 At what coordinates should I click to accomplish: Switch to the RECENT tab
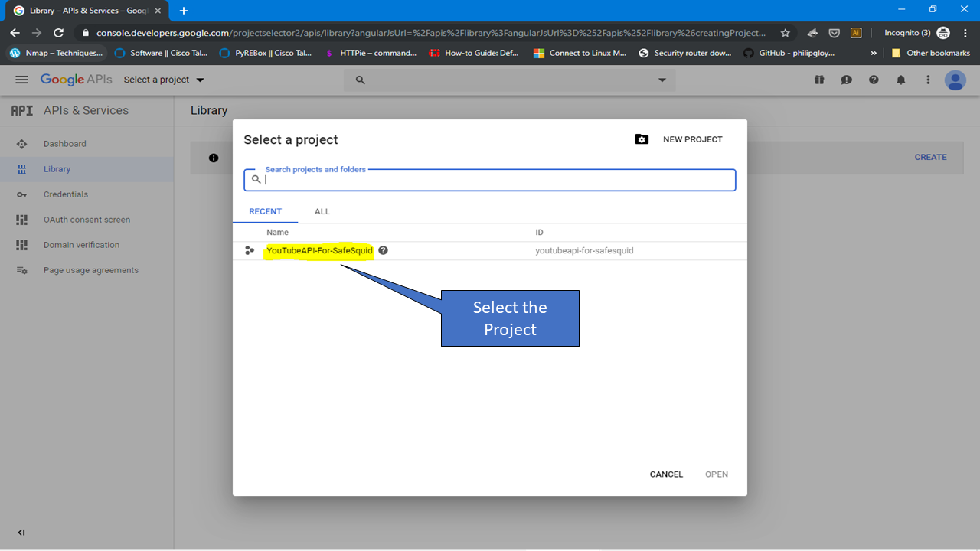coord(266,211)
